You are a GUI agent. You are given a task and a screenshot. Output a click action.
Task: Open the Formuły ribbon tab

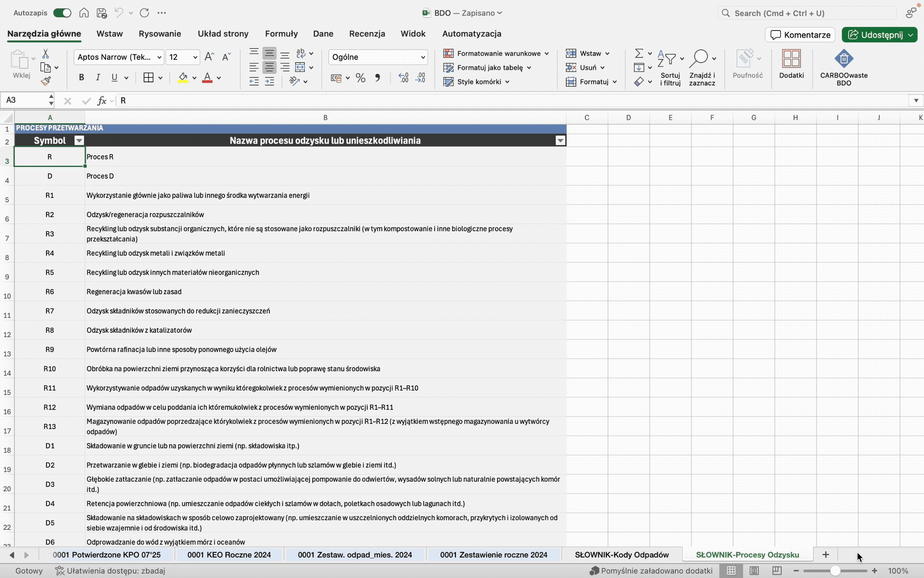pos(281,34)
